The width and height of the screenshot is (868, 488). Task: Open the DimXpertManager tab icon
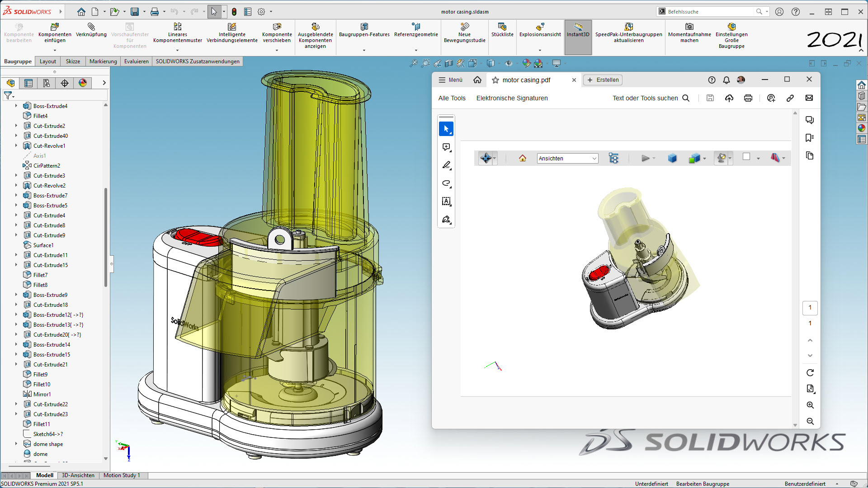65,83
